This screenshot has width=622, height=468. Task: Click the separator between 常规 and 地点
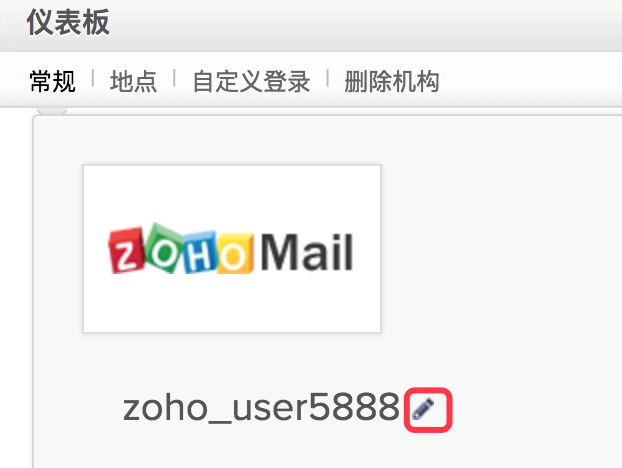93,78
